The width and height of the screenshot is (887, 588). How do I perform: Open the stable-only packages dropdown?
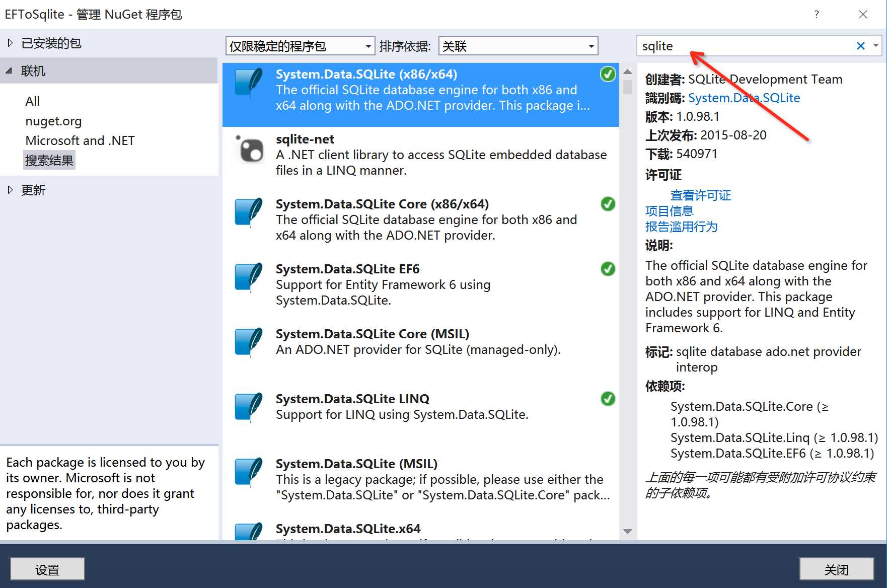pyautogui.click(x=301, y=46)
